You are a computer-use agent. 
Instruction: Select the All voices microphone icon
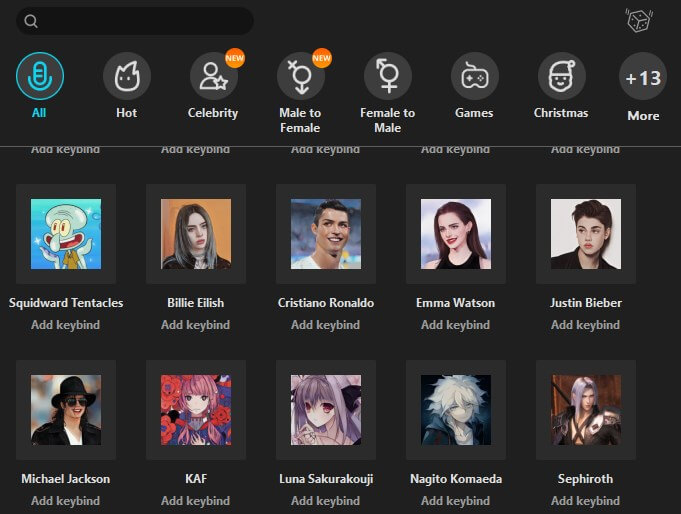coord(40,76)
